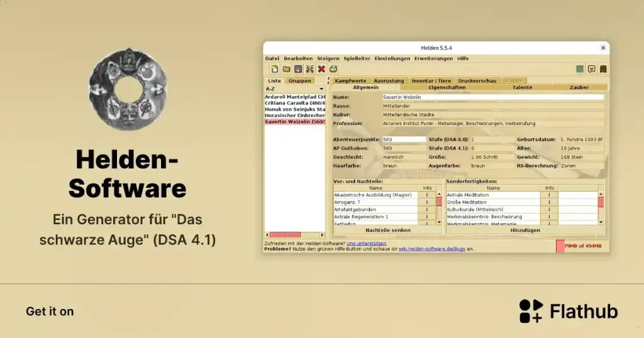This screenshot has width=644, height=338.
Task: Click the split pane collapse arrows
Action: point(328,81)
